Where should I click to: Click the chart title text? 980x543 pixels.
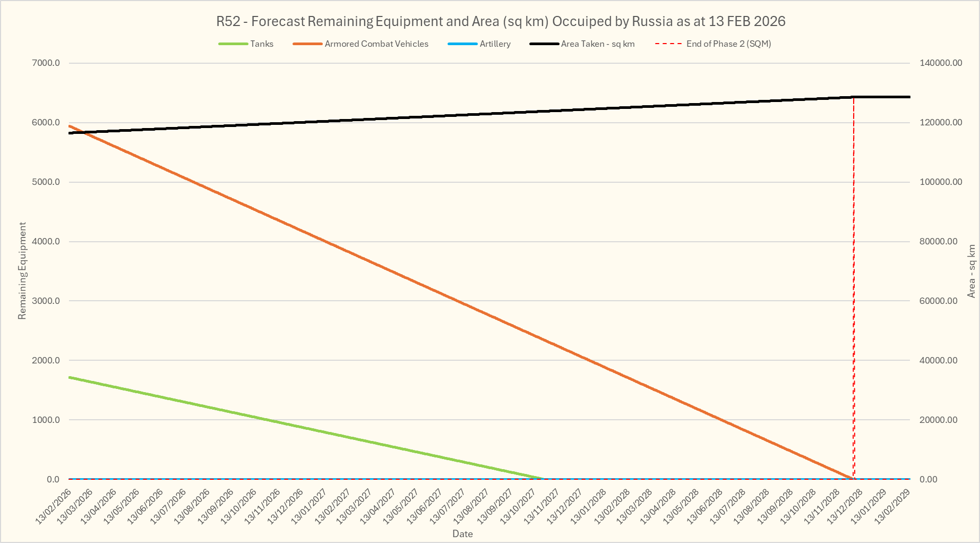[501, 21]
